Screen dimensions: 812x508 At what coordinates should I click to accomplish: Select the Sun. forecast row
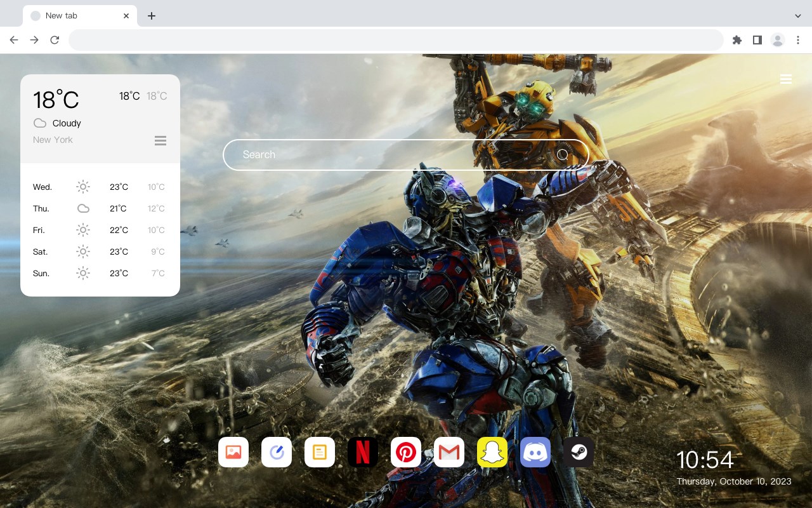[x=100, y=273]
